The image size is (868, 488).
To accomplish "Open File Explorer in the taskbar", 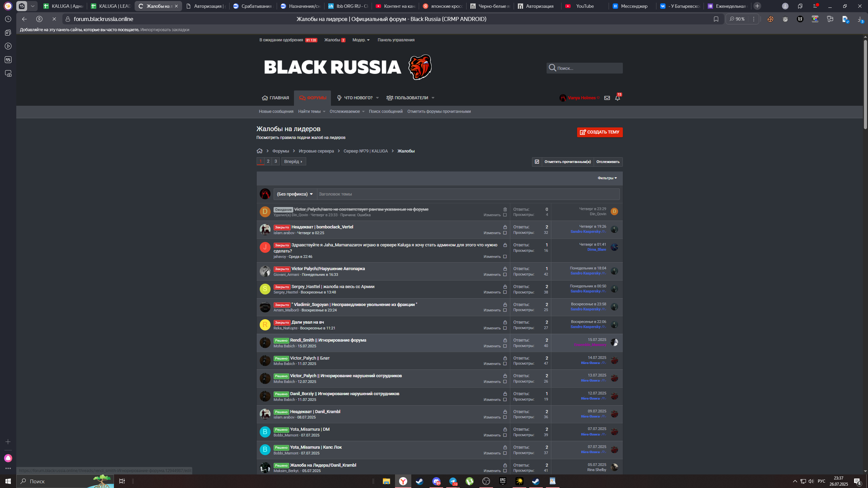I will pyautogui.click(x=386, y=481).
